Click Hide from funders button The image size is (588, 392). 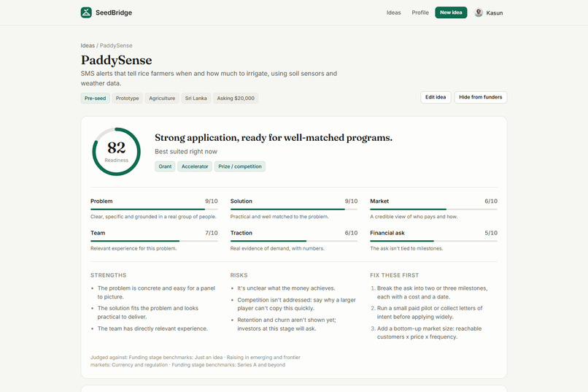coord(480,97)
